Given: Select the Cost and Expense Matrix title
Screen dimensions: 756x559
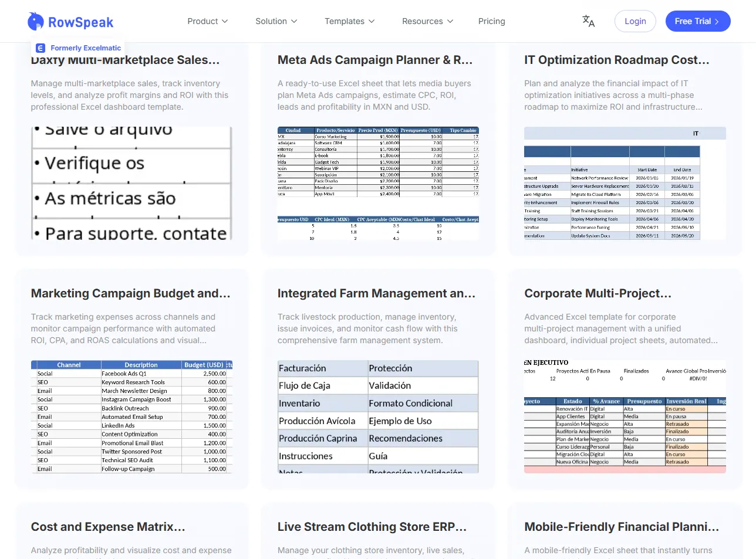Looking at the screenshot, I should [108, 527].
